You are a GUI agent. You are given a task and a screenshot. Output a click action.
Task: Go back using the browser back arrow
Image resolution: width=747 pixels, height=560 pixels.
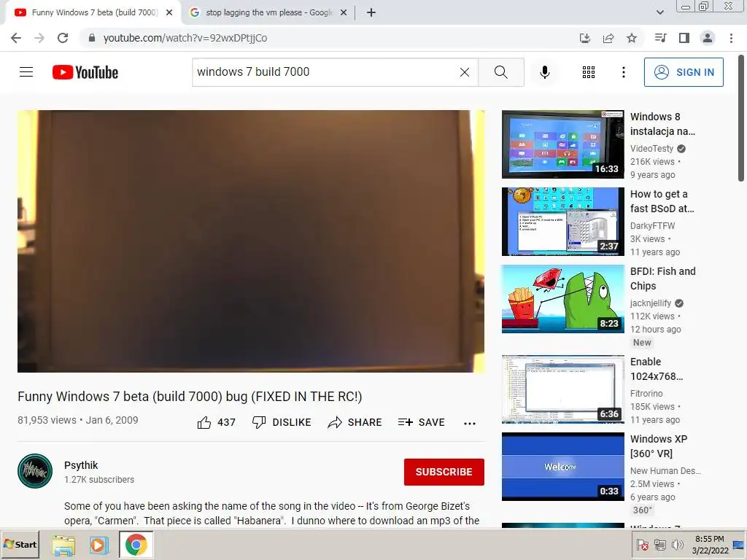point(16,38)
